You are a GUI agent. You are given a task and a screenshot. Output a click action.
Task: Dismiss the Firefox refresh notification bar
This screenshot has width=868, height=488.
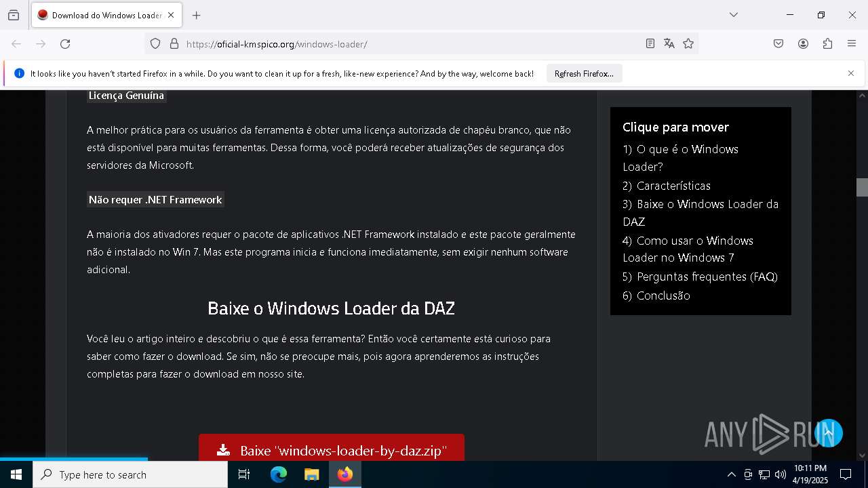pyautogui.click(x=851, y=73)
